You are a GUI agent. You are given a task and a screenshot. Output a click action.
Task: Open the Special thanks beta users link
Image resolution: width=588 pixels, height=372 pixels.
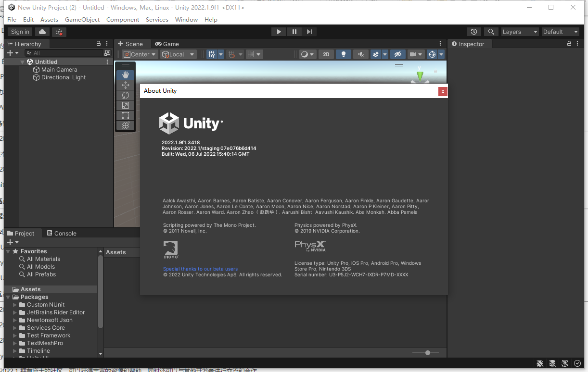[200, 269]
